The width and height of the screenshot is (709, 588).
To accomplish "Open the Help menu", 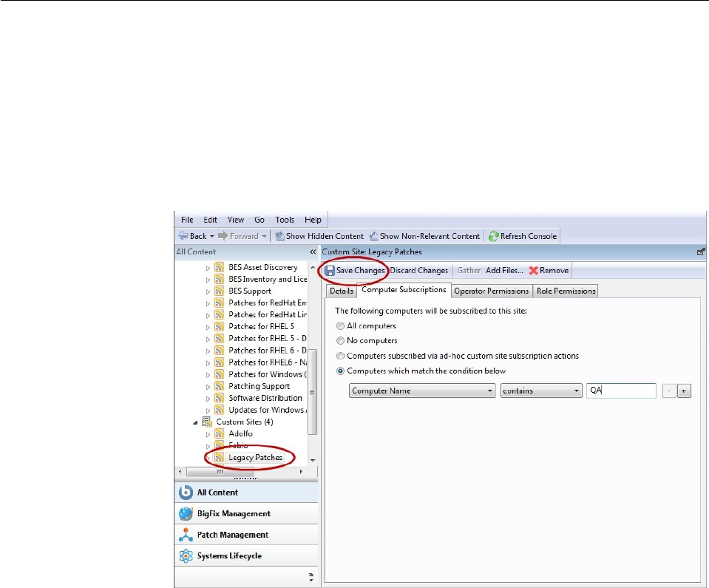I will tap(313, 220).
